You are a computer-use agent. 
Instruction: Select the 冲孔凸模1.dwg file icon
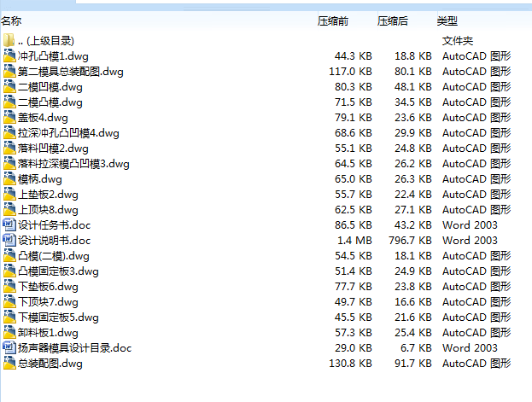[9, 56]
